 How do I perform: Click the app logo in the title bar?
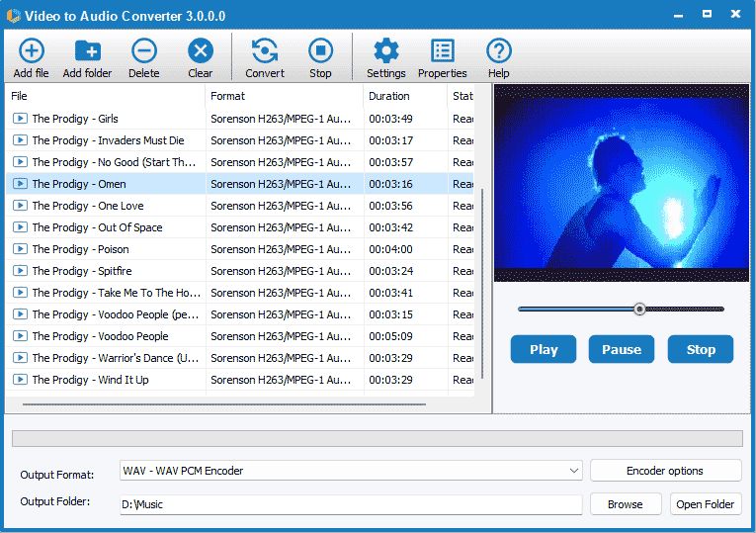tap(13, 16)
